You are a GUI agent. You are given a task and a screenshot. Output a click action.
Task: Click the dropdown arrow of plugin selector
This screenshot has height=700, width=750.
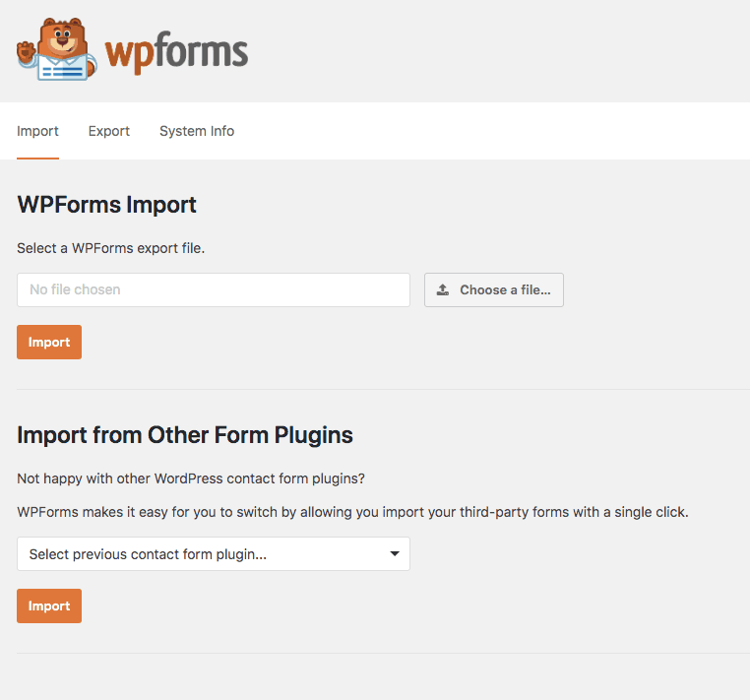395,553
